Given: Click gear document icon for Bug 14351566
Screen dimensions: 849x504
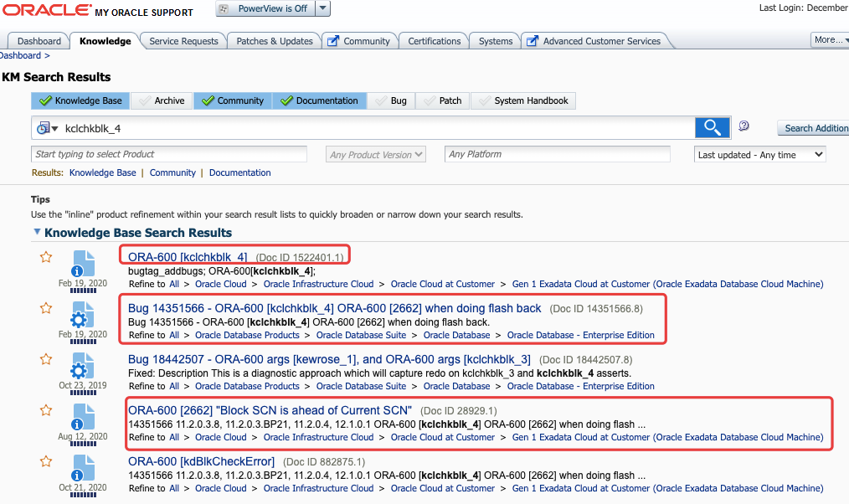Looking at the screenshot, I should coord(83,315).
